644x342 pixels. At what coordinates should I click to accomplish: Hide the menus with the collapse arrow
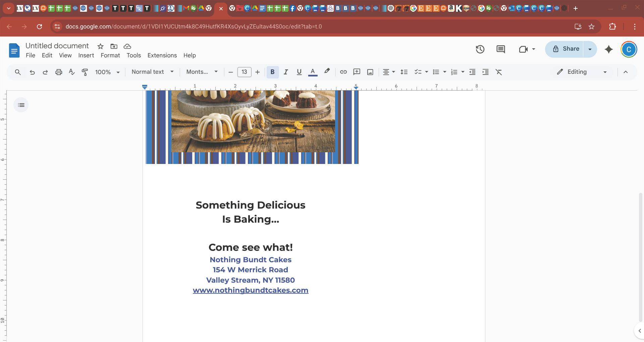[626, 72]
